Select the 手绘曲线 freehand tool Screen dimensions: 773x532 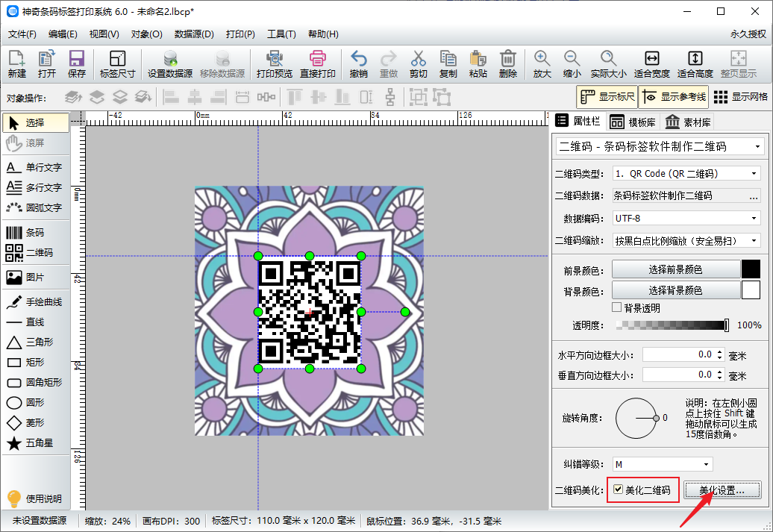36,302
